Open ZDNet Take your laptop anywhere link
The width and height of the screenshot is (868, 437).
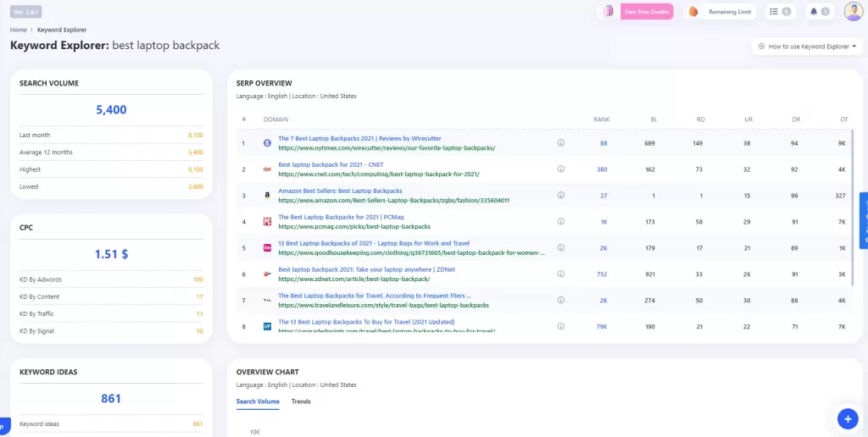click(x=366, y=269)
